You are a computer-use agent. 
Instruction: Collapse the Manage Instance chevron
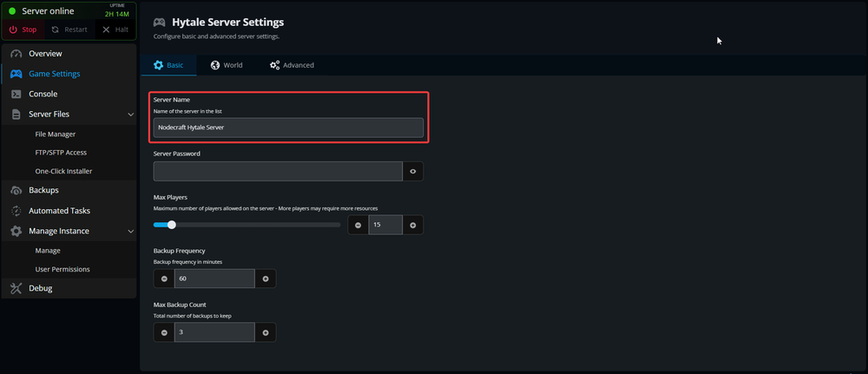click(x=131, y=231)
